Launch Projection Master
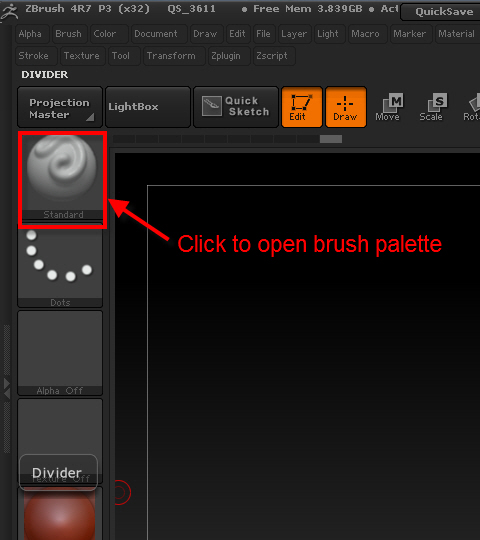The width and height of the screenshot is (480, 540). 60,107
